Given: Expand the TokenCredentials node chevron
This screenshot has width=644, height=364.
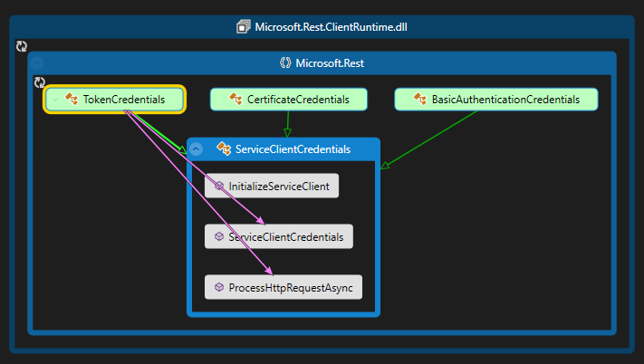Looking at the screenshot, I should tap(55, 100).
